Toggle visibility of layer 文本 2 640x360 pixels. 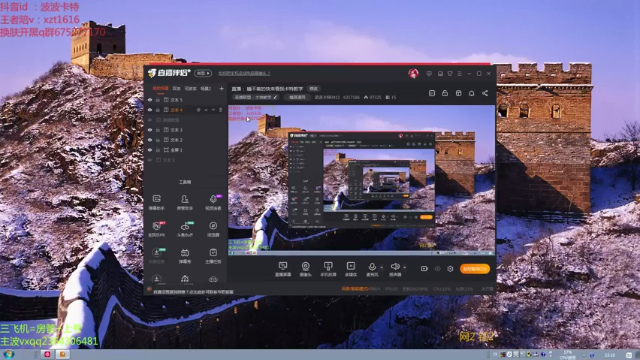click(x=150, y=140)
